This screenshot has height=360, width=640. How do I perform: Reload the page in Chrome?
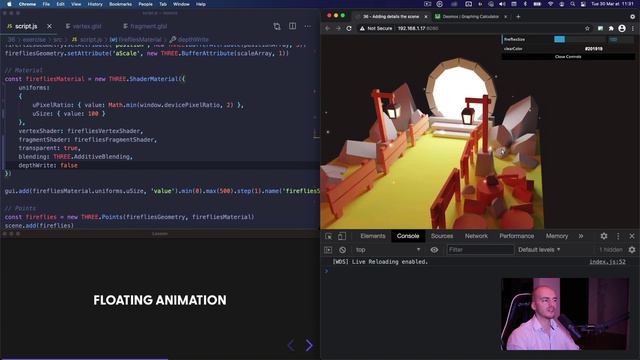click(x=349, y=28)
